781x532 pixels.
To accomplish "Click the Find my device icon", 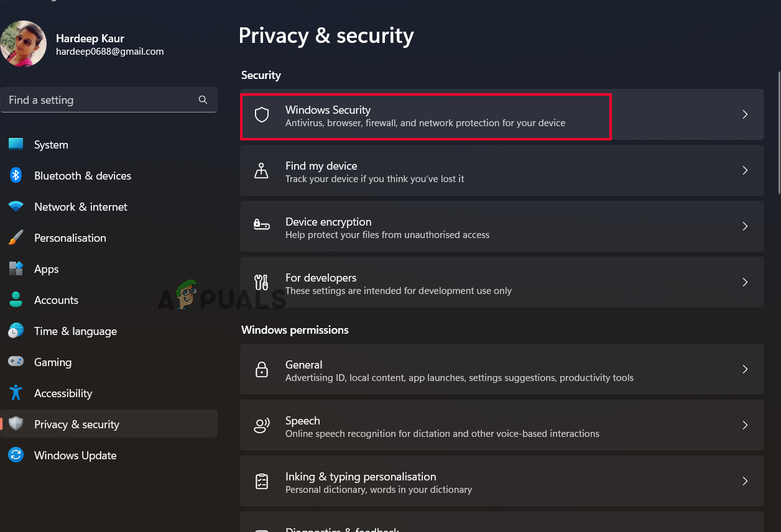I will [x=262, y=170].
